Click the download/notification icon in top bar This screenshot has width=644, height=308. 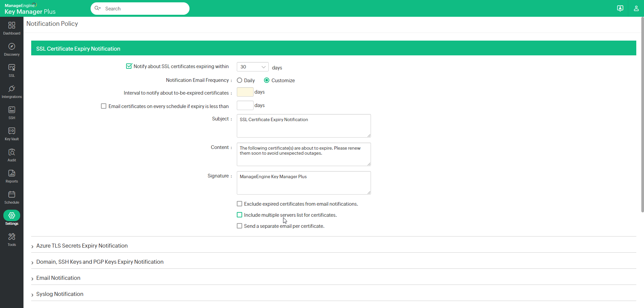tap(620, 8)
